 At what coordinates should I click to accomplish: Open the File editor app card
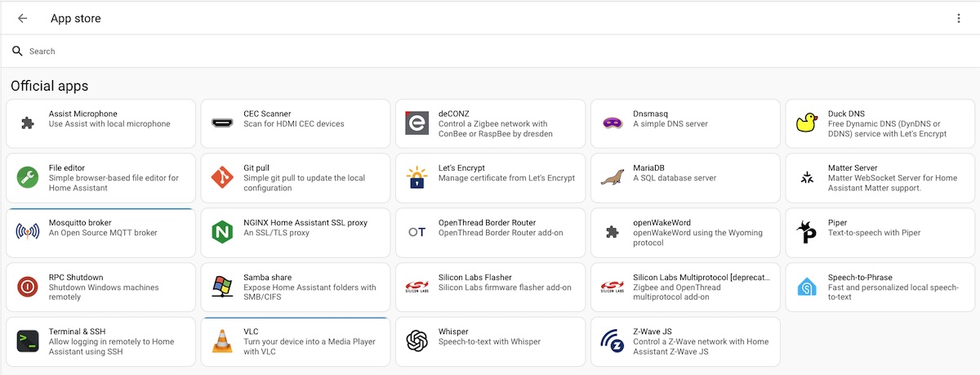click(100, 178)
